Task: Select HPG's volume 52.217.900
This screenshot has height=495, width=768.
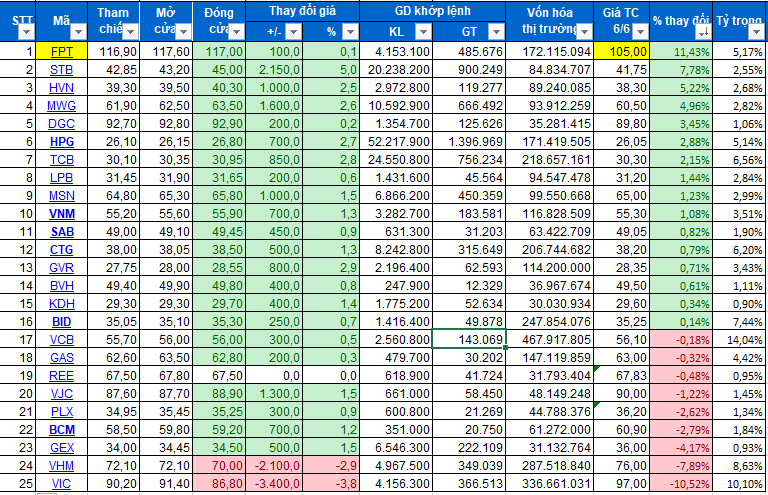Action: coord(396,142)
